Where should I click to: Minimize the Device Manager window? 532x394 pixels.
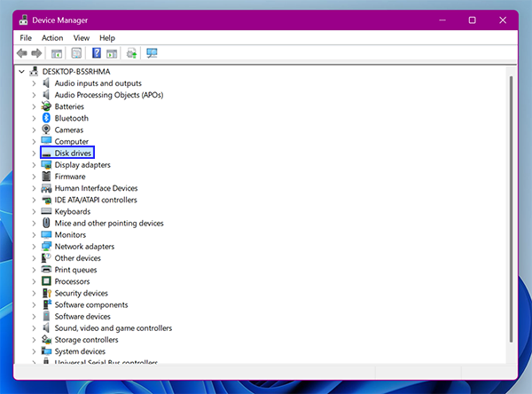point(442,20)
